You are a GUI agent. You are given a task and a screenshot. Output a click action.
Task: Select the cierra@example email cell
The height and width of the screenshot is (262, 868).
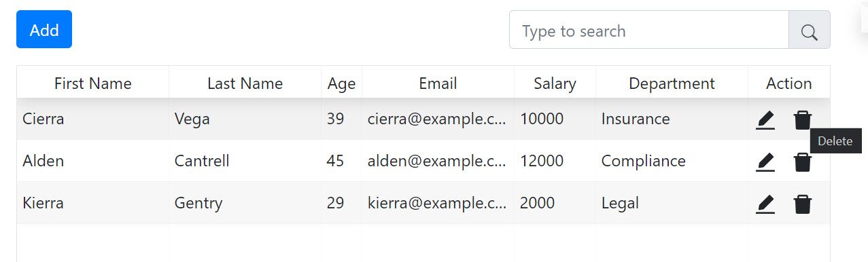pyautogui.click(x=438, y=119)
